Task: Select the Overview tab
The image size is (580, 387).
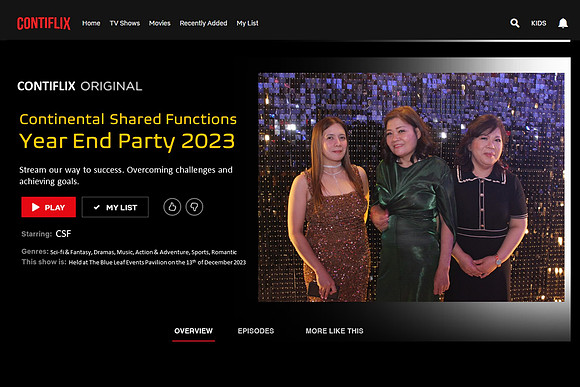Action: pos(193,331)
